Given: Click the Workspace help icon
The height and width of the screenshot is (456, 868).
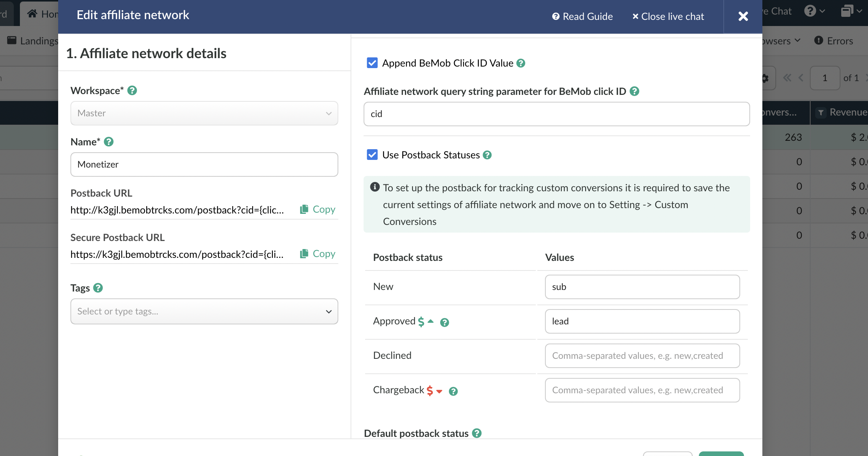Looking at the screenshot, I should 132,91.
